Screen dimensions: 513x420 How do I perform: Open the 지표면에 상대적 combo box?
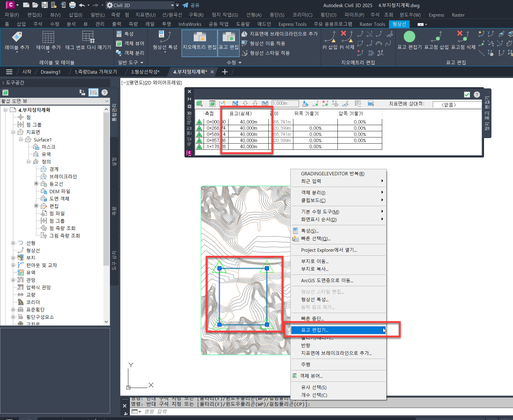click(x=457, y=105)
